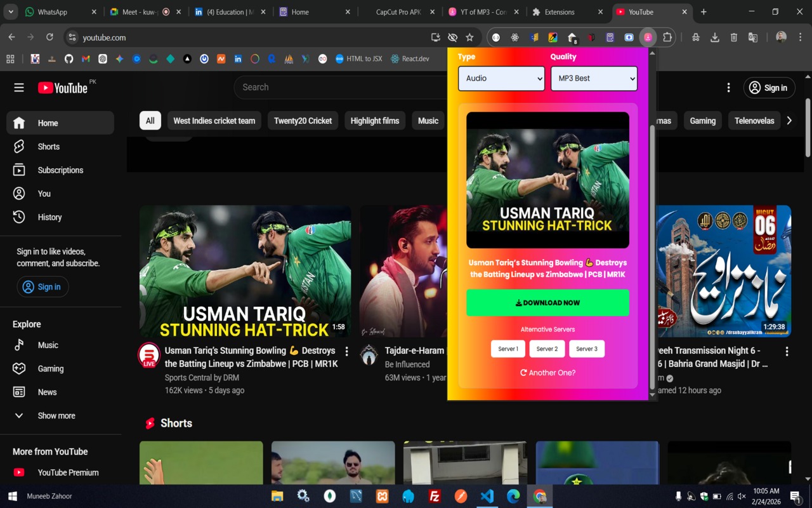Click Sign in at top right
Screen dimensions: 812x508
pyautogui.click(x=769, y=88)
